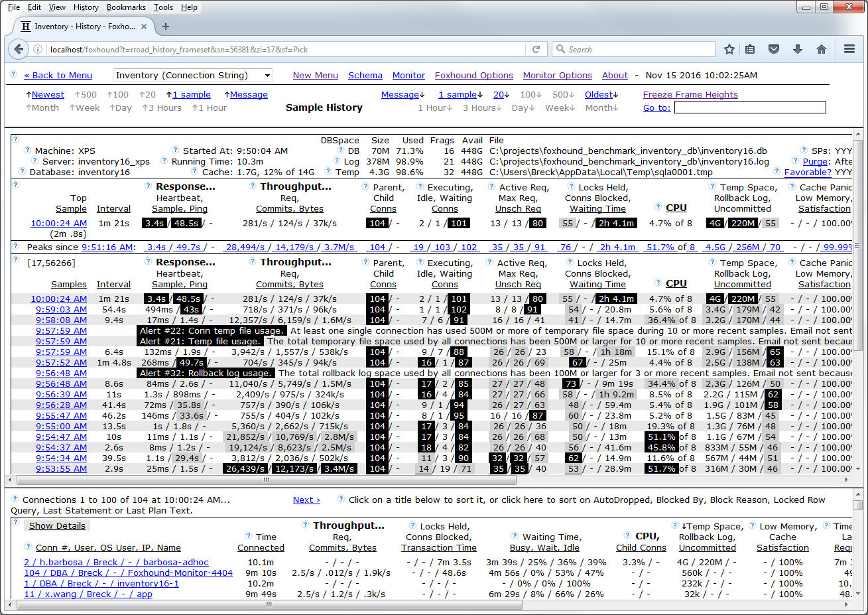Click help icon before Connections 1 to 100
Screen dimensions: 868x615
coord(14,499)
